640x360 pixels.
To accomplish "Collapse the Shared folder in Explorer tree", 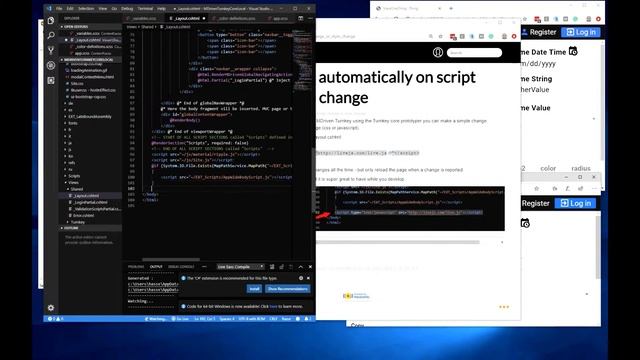I will 77,189.
